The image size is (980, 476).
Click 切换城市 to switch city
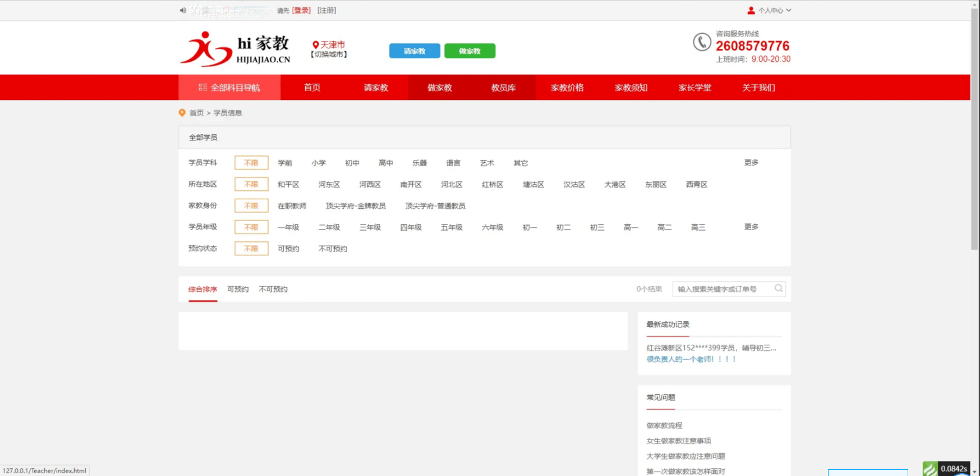tap(329, 54)
